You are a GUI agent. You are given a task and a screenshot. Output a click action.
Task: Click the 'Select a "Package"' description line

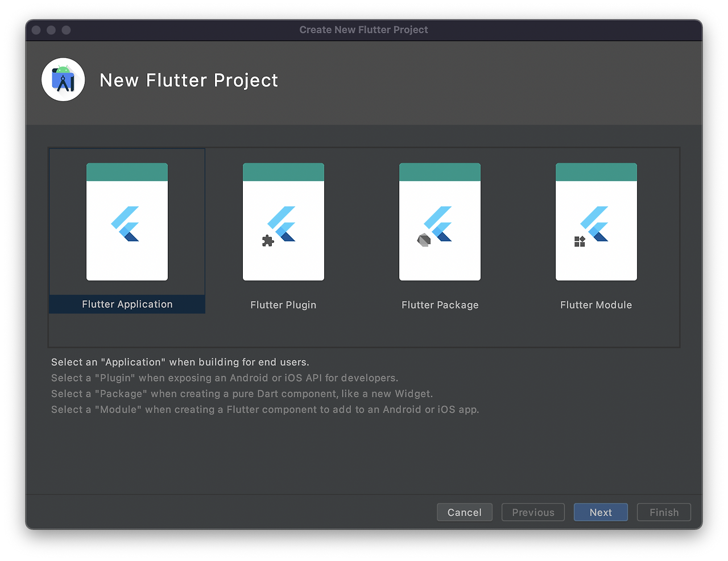[x=242, y=394]
